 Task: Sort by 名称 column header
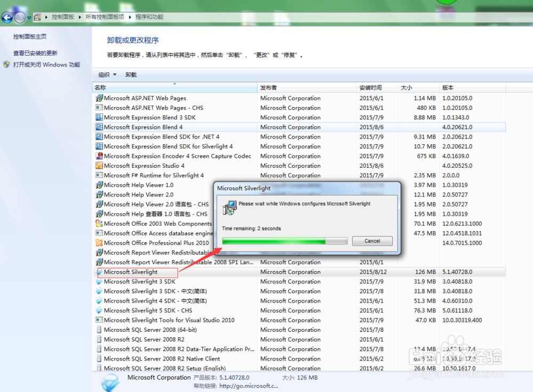pos(174,87)
